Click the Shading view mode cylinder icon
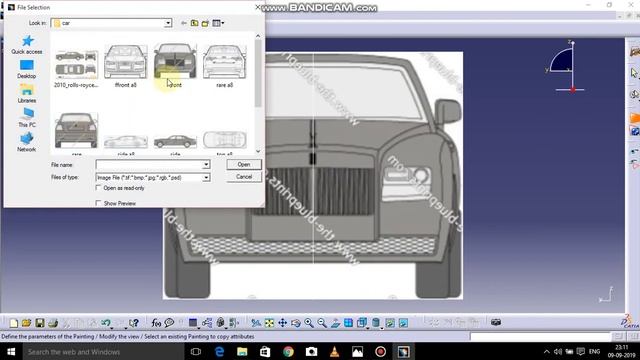This screenshot has height=360, width=640. coord(376,323)
